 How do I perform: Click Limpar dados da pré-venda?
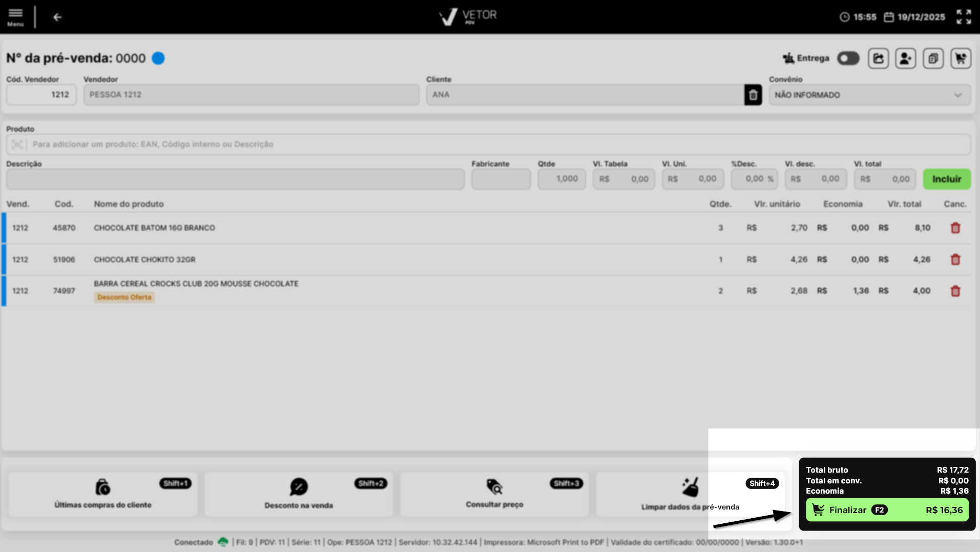(690, 494)
